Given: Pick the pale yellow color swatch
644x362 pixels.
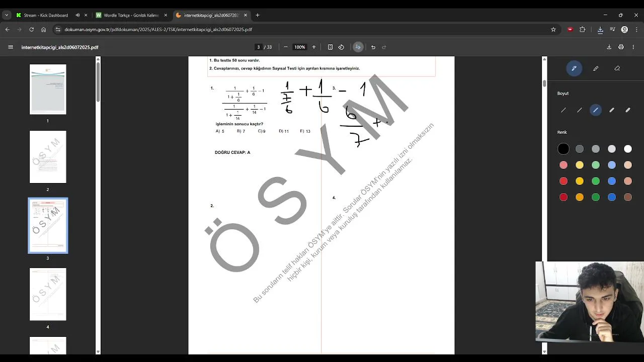Looking at the screenshot, I should pyautogui.click(x=580, y=165).
